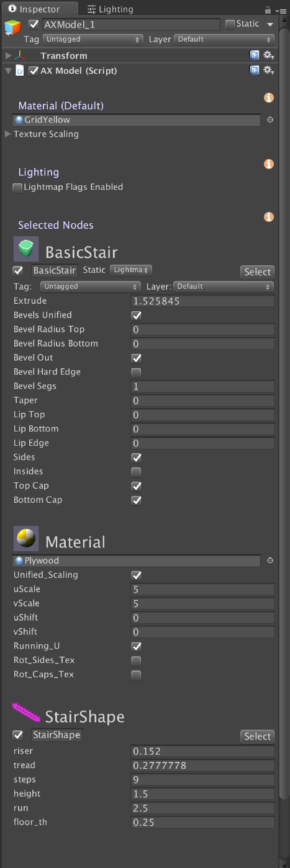
Task: Toggle Running_U checkbox
Action: [136, 646]
